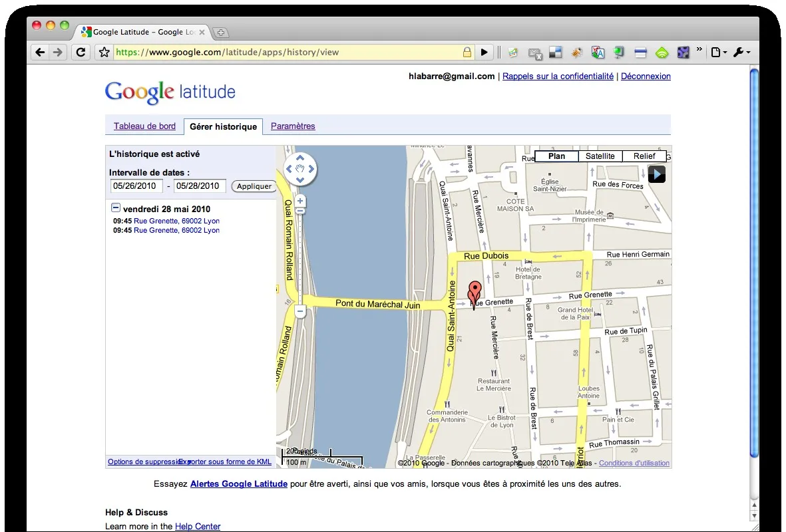Click Exporter sous forme de KML

point(225,462)
